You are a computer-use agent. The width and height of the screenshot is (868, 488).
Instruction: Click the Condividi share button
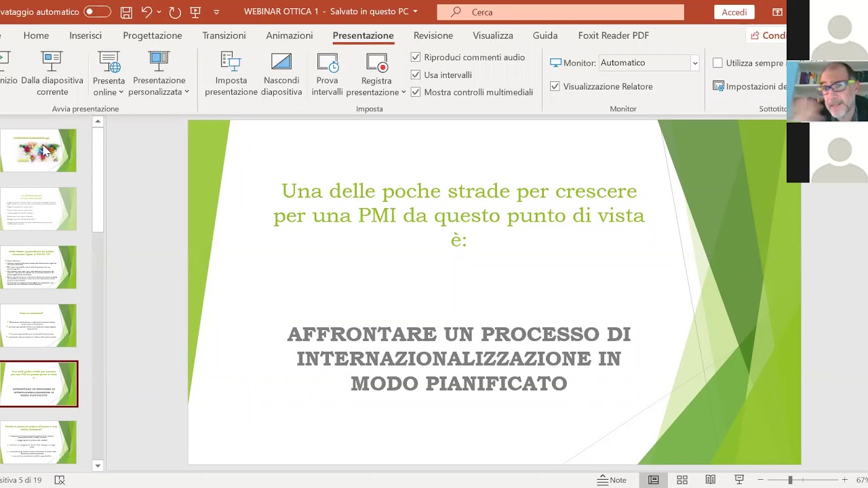767,35
